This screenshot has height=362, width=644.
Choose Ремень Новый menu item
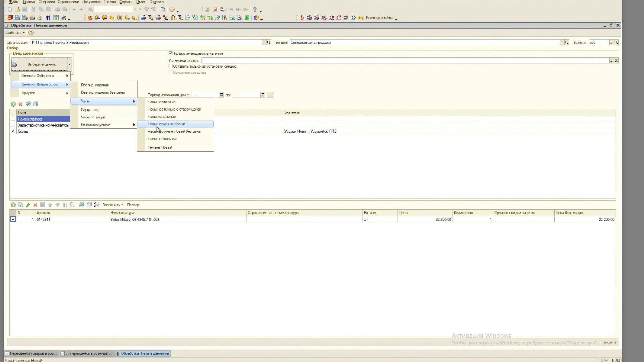[x=176, y=147]
